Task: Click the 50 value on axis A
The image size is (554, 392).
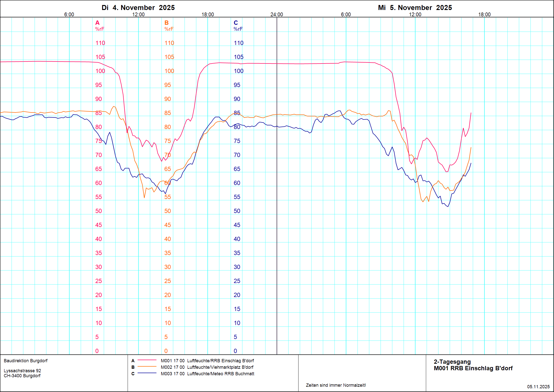Action: (x=99, y=211)
